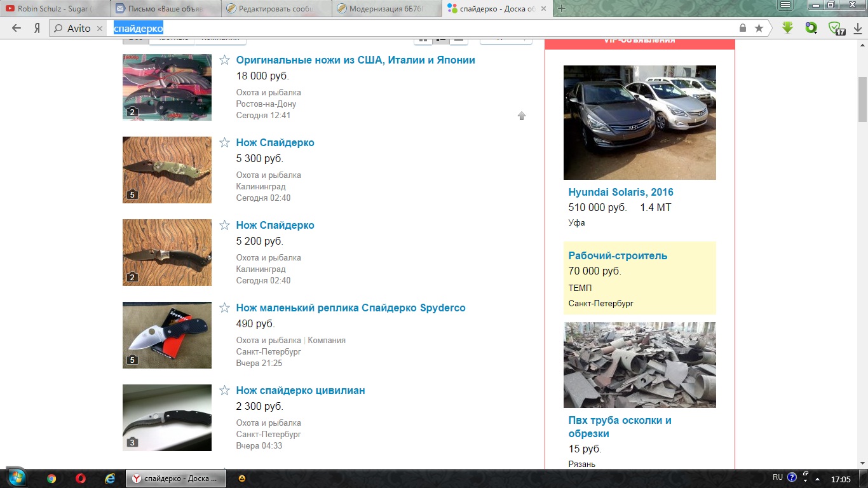The height and width of the screenshot is (488, 868).
Task: View photo of the 18 000 руб. knives listing
Action: click(x=167, y=87)
